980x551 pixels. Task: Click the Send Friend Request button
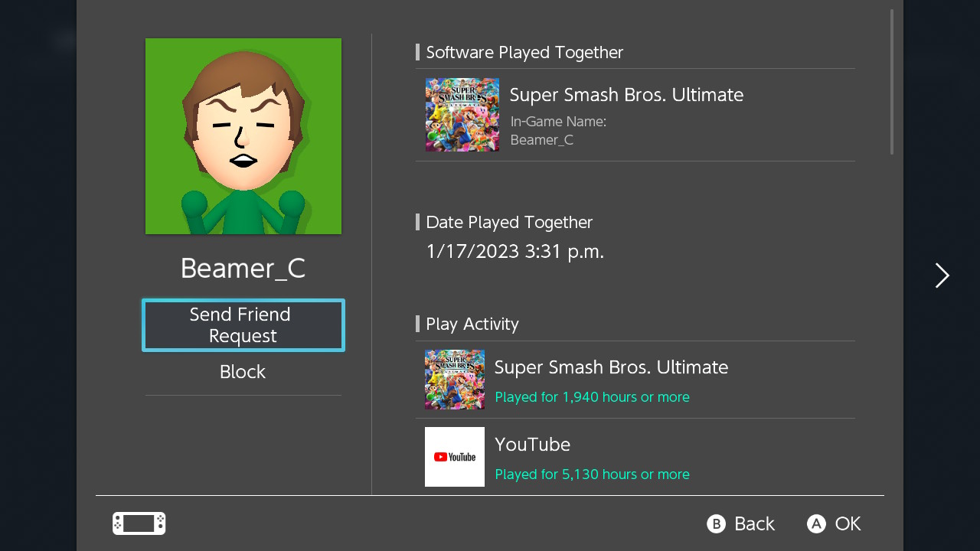coord(243,325)
